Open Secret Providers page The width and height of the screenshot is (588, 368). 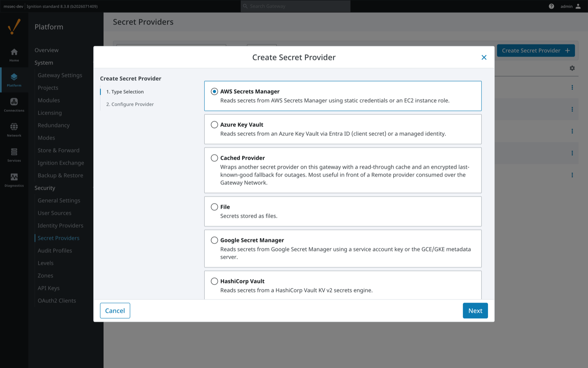pos(58,238)
